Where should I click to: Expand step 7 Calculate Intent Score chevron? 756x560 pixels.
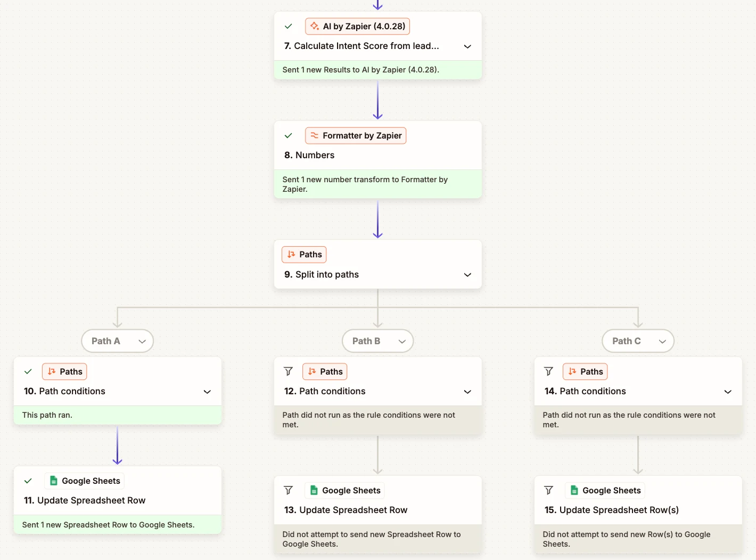(467, 46)
